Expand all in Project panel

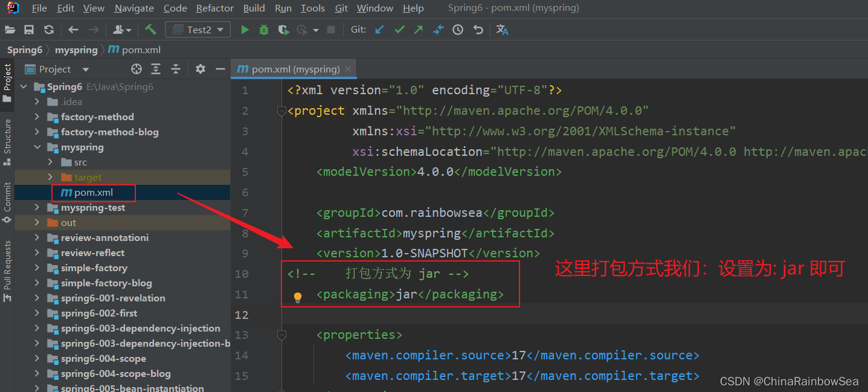[156, 69]
